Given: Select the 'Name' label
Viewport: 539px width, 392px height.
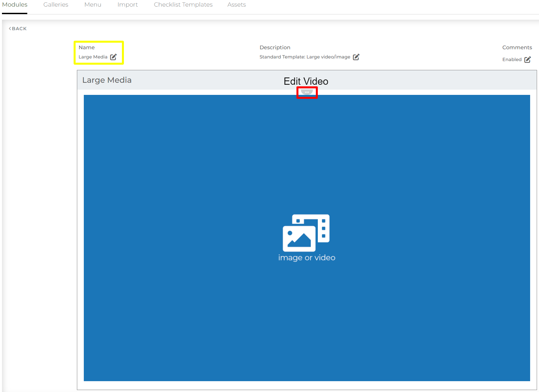Looking at the screenshot, I should (86, 47).
